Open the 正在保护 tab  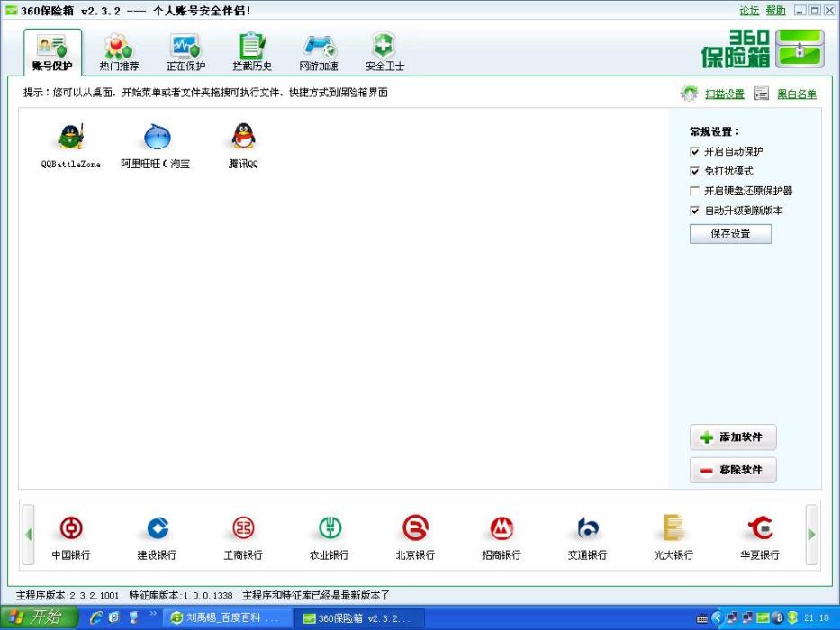coord(185,52)
